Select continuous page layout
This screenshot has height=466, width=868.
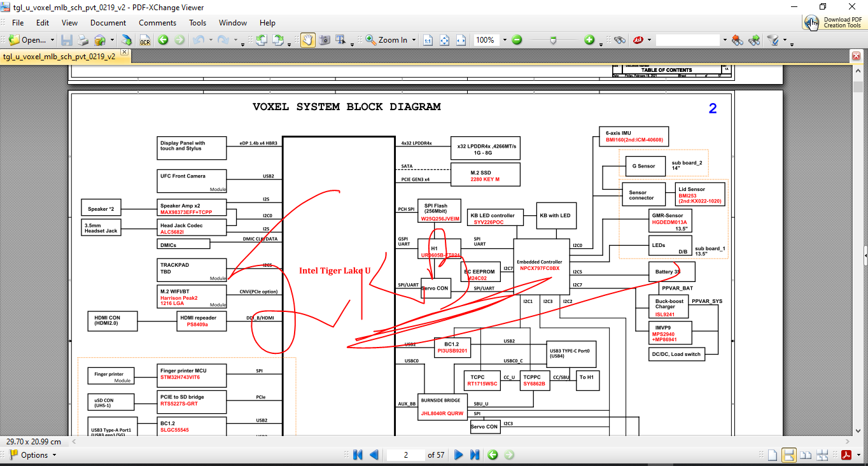pos(789,455)
